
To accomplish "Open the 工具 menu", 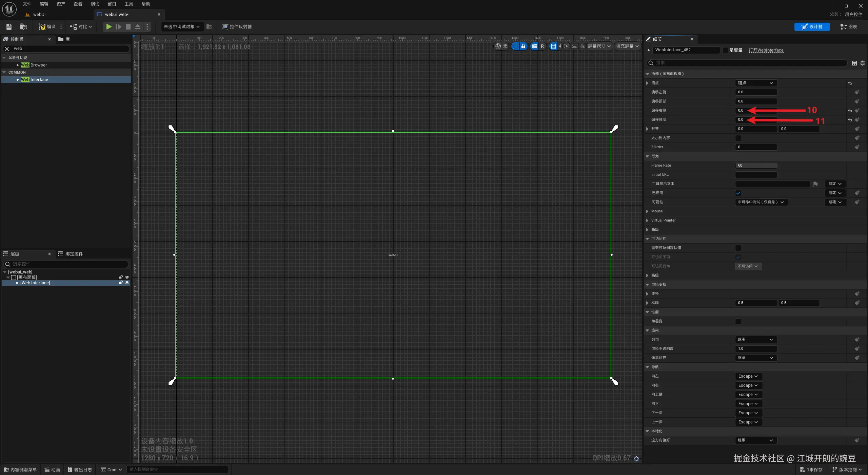I will tap(129, 4).
